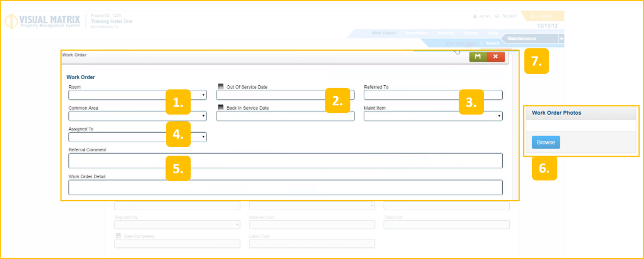Click the Visual Matrix logo
Image resolution: width=644 pixels, height=259 pixels.
tap(42, 21)
